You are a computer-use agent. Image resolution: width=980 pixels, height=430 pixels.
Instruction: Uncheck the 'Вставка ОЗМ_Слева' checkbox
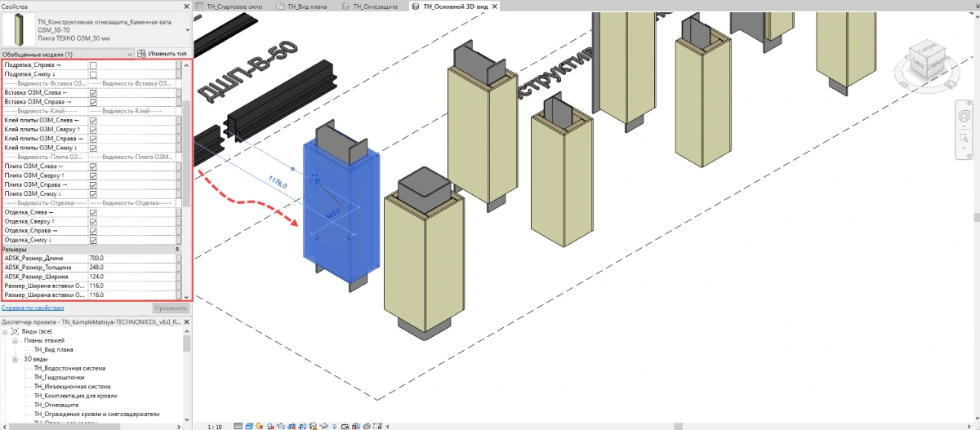point(93,92)
